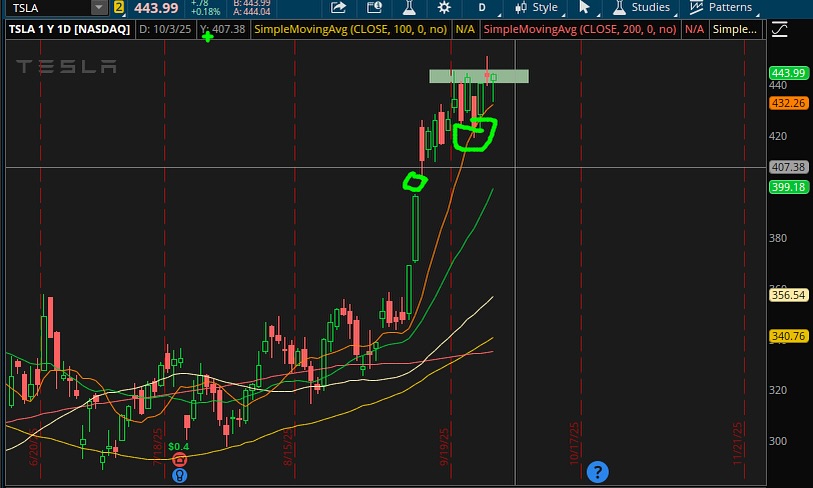Click the blue question mark icon on chart

pyautogui.click(x=597, y=471)
